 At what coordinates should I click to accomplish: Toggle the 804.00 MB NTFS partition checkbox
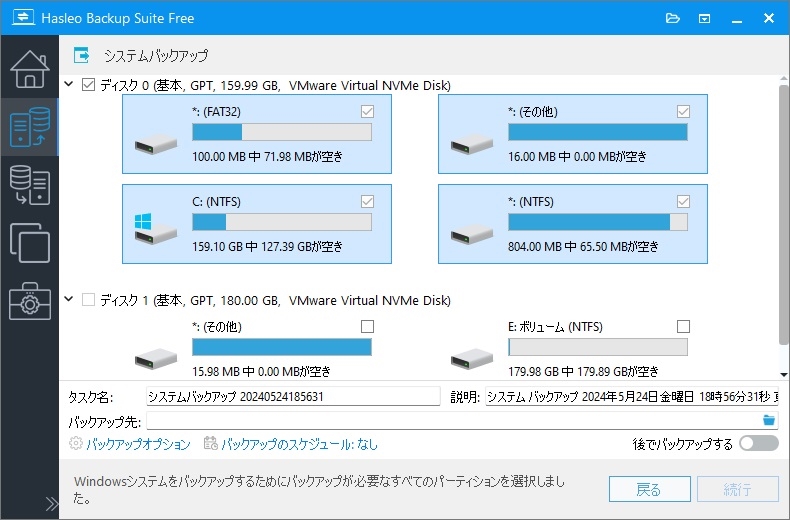pyautogui.click(x=683, y=202)
